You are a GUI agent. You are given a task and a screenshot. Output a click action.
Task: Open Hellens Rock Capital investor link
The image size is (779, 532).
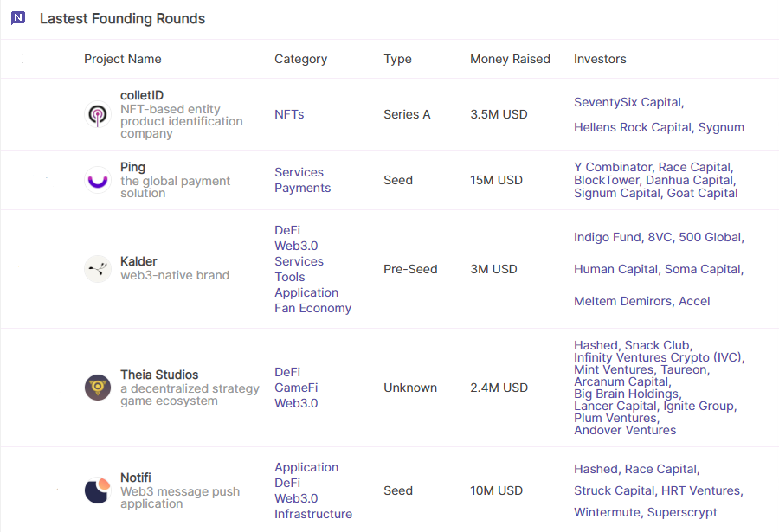pos(634,128)
